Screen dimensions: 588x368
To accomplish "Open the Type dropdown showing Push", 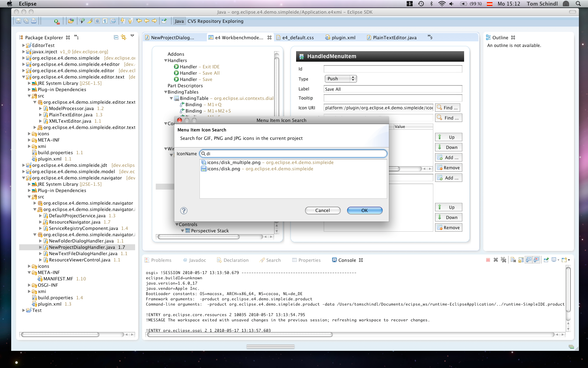I will tap(341, 79).
